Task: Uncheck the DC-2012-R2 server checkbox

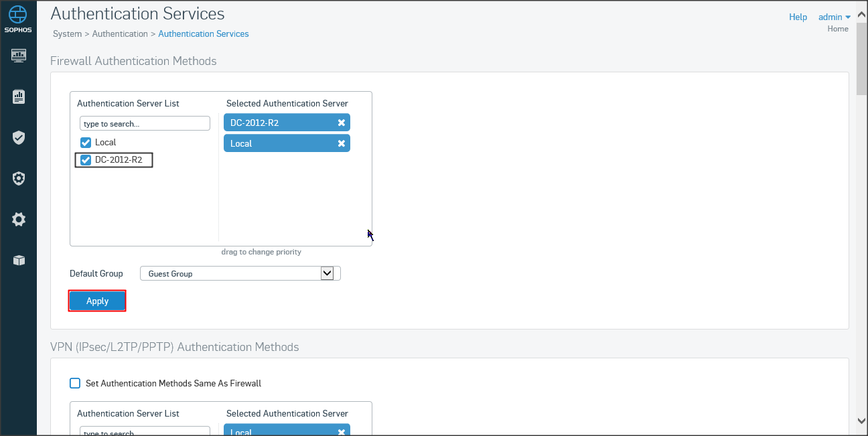Action: point(86,160)
